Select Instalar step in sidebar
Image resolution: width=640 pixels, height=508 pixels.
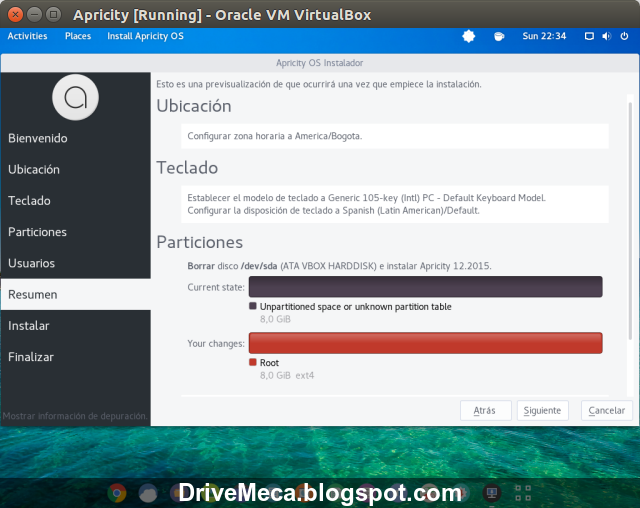76,326
